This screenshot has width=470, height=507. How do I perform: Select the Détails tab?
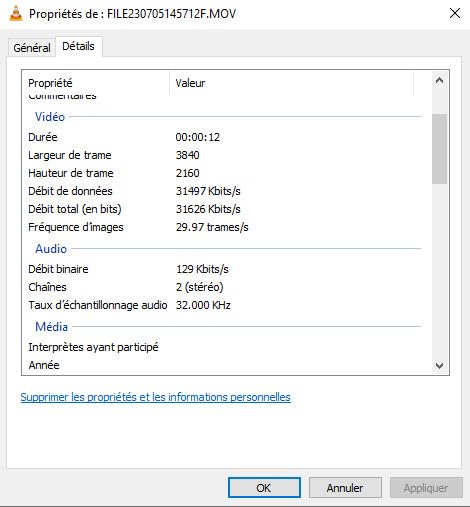tap(79, 46)
